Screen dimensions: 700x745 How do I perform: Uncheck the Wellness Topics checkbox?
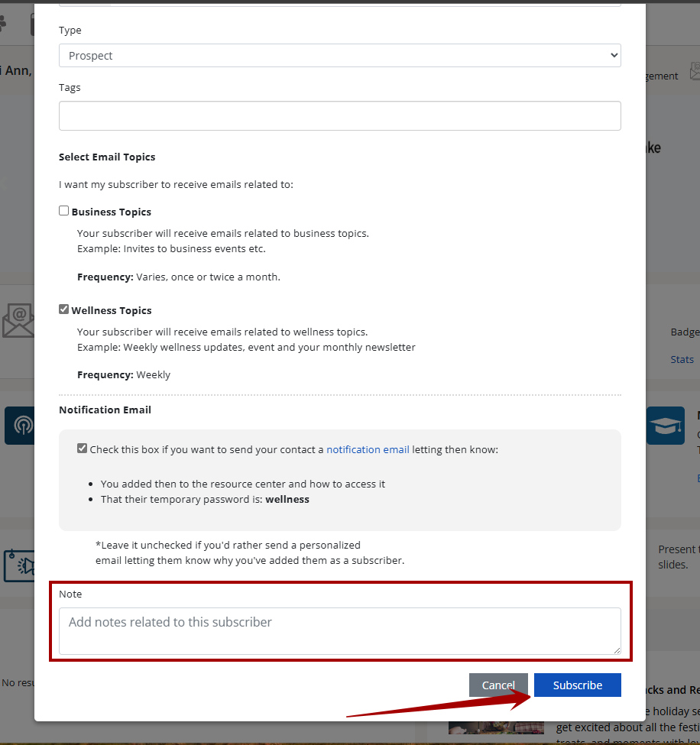(64, 309)
